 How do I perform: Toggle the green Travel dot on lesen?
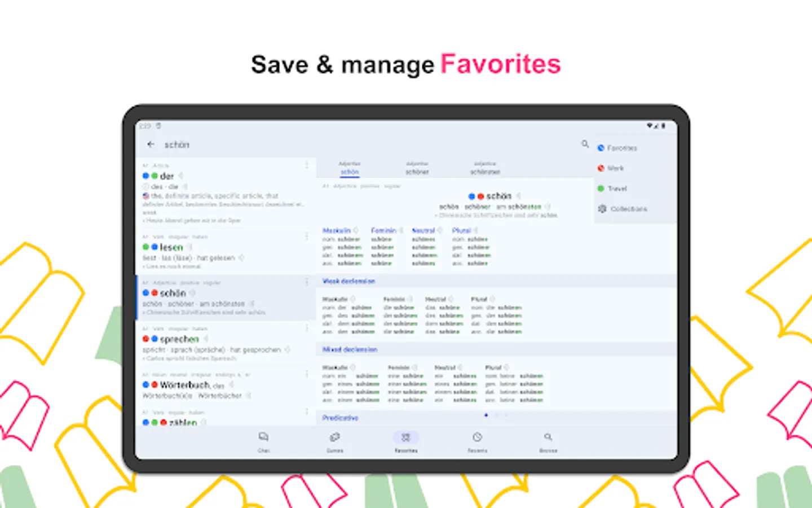[x=146, y=247]
